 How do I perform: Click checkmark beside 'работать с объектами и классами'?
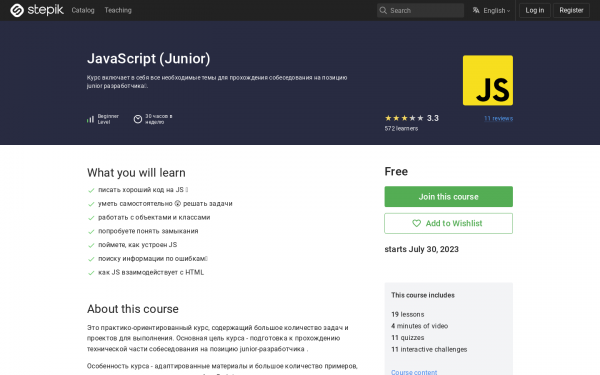pos(91,218)
